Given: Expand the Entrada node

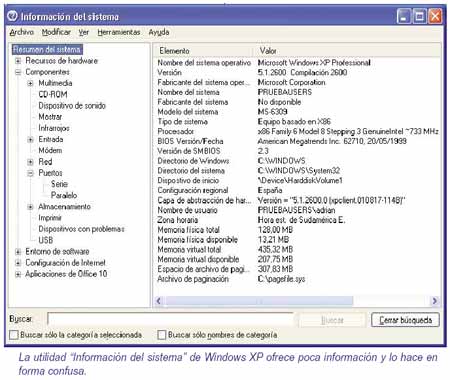Looking at the screenshot, I should pos(30,139).
